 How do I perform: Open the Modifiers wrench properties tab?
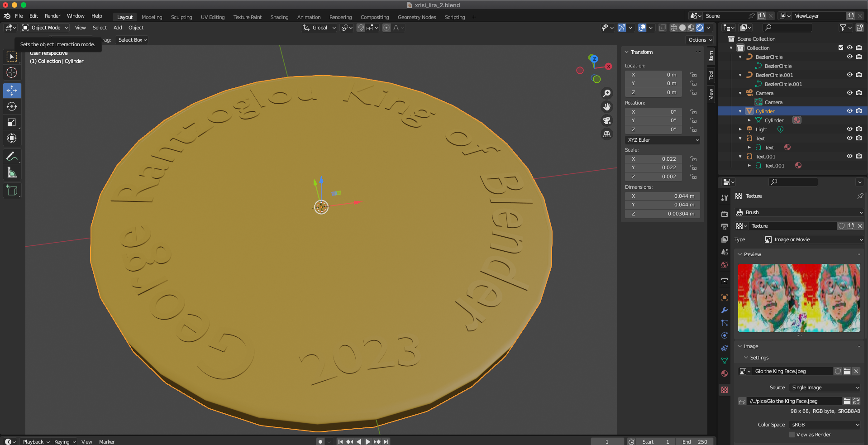(725, 310)
